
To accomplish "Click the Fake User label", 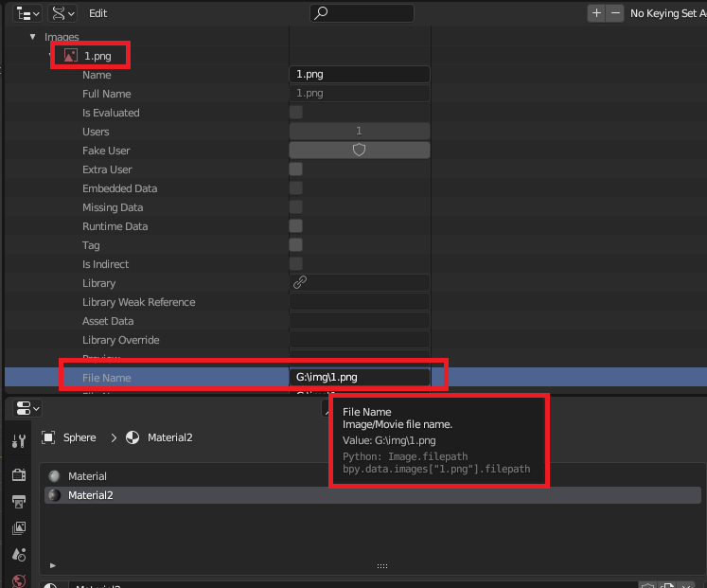I will click(106, 151).
